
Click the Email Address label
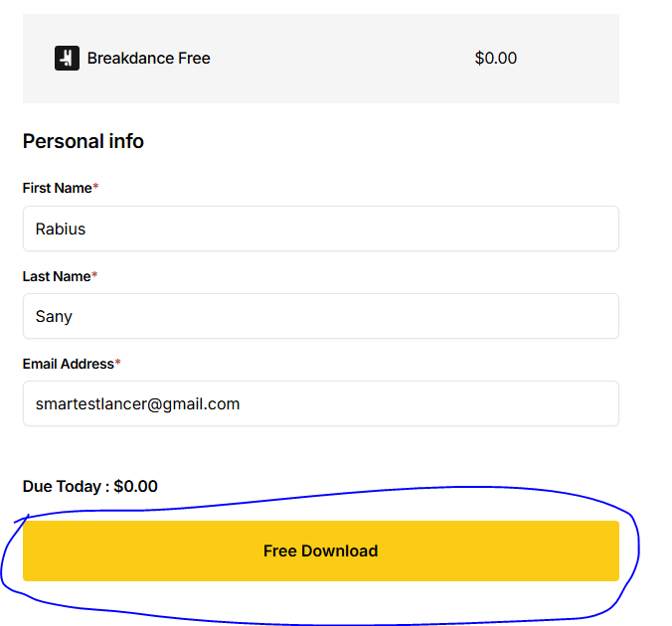[x=69, y=364]
